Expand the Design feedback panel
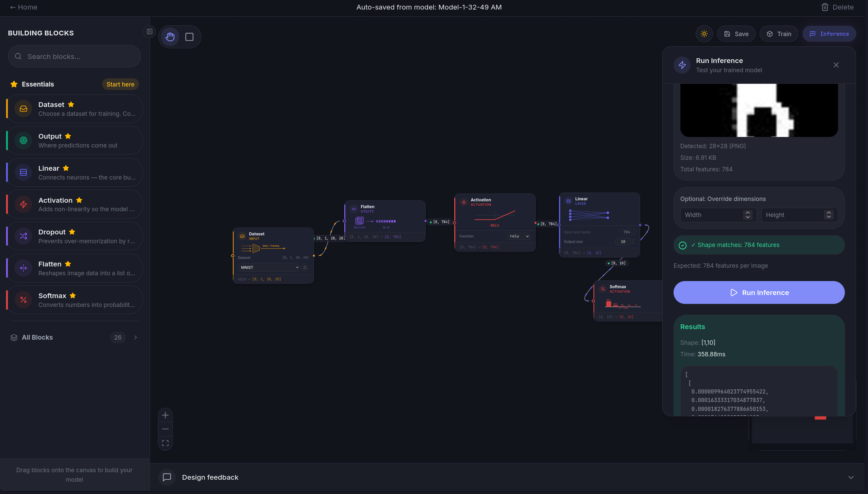868x494 pixels. coord(851,477)
